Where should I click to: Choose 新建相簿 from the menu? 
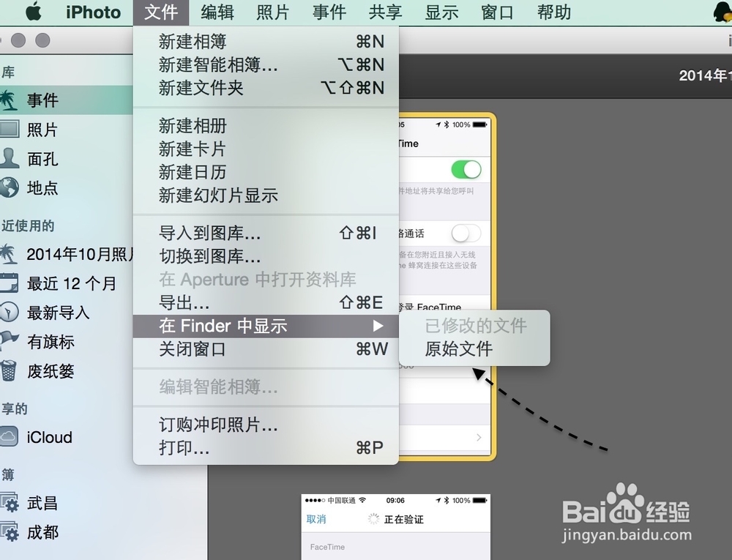click(266, 42)
